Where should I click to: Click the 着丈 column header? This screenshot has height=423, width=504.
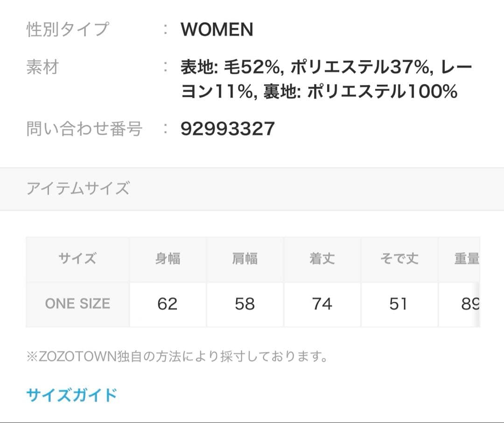click(322, 259)
